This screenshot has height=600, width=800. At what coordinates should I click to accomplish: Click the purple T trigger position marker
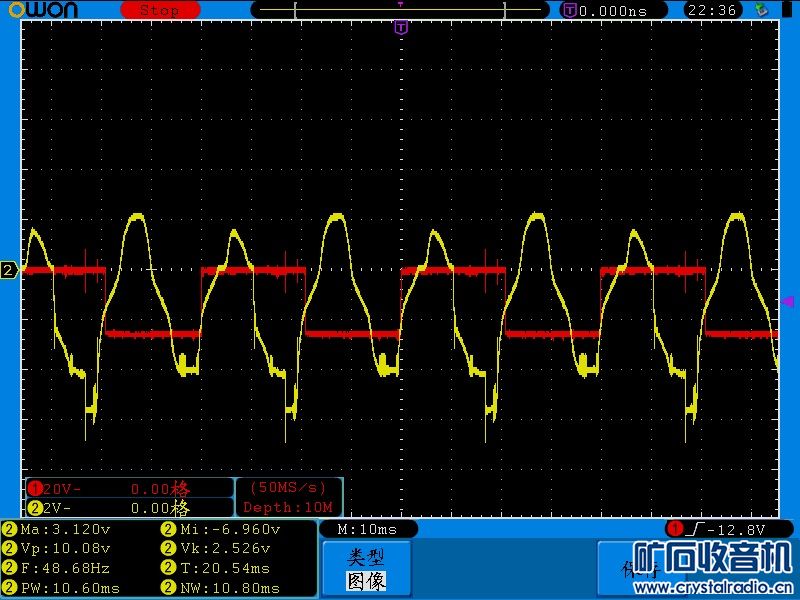402,27
